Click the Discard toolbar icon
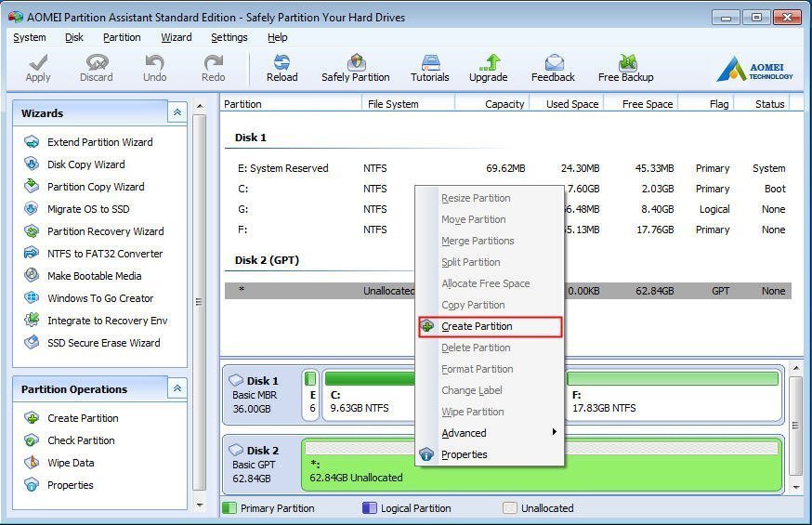Viewport: 812px width, 525px height. coord(97,62)
